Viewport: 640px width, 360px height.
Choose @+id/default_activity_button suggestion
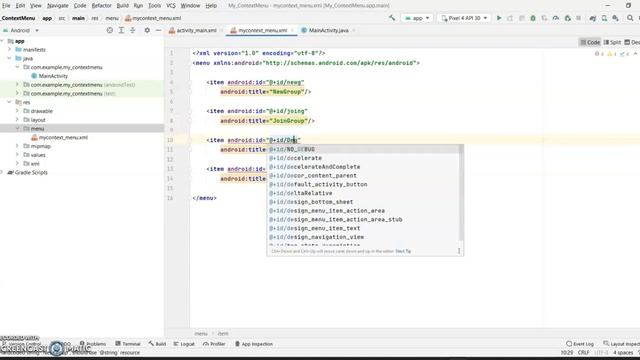[x=363, y=184]
